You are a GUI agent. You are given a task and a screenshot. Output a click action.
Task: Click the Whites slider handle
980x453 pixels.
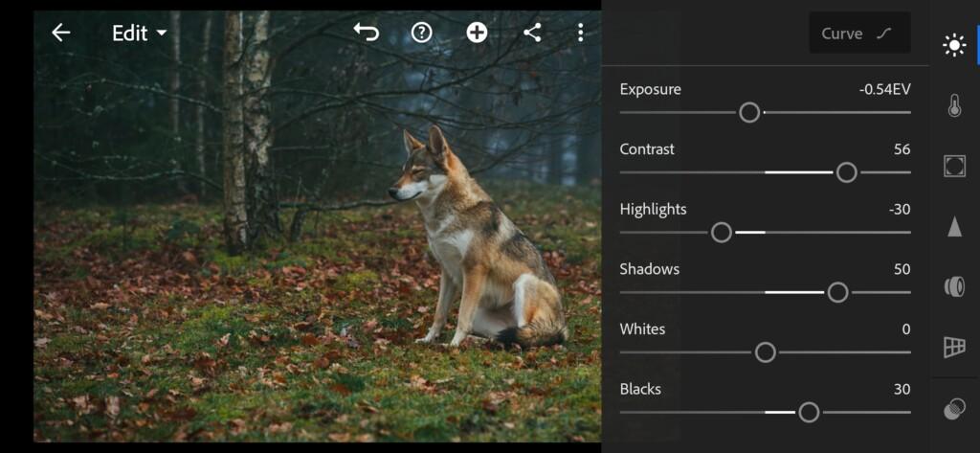765,352
